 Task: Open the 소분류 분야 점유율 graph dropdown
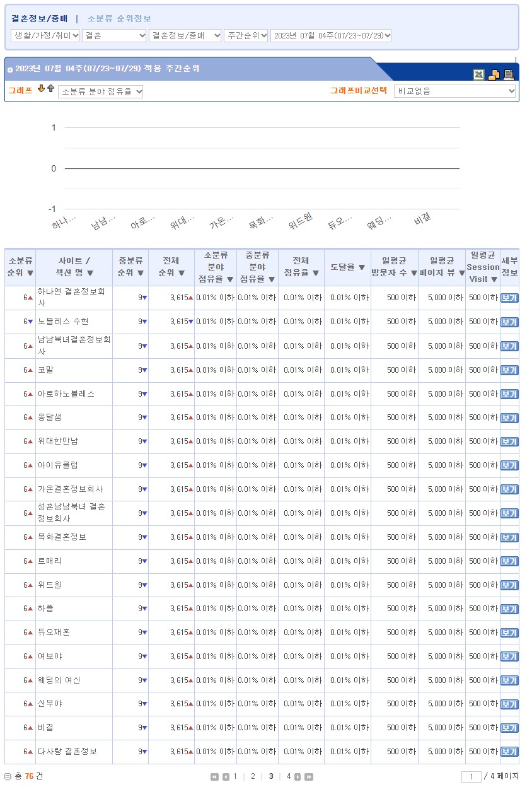click(x=101, y=92)
